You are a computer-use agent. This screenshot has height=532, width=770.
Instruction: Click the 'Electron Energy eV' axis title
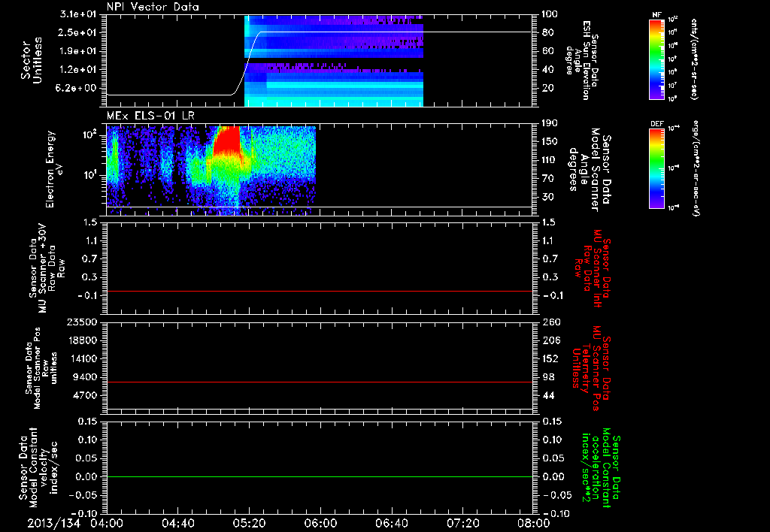click(x=54, y=169)
